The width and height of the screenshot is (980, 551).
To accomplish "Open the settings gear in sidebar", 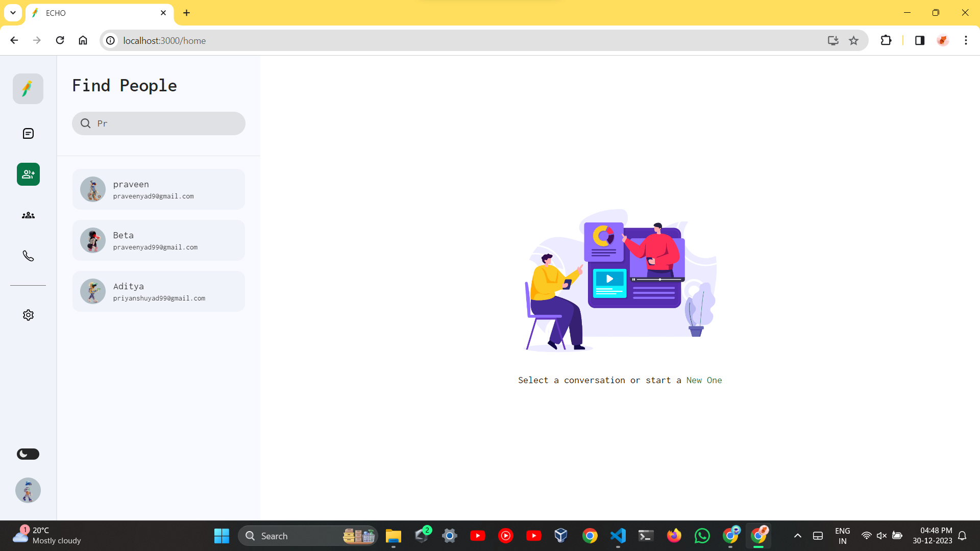I will point(28,315).
